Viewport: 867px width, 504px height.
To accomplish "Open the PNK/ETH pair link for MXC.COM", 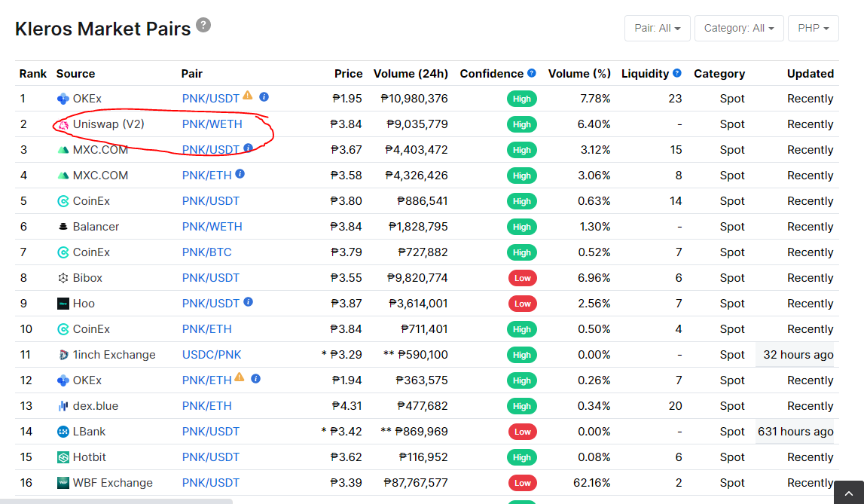I will click(x=207, y=176).
